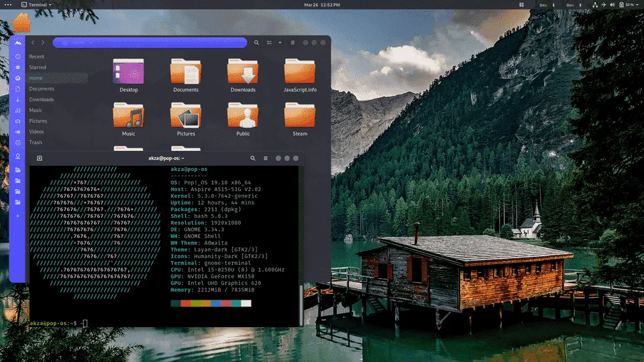This screenshot has height=362, width=644.
Task: Go back in the Files window
Action: click(x=33, y=42)
